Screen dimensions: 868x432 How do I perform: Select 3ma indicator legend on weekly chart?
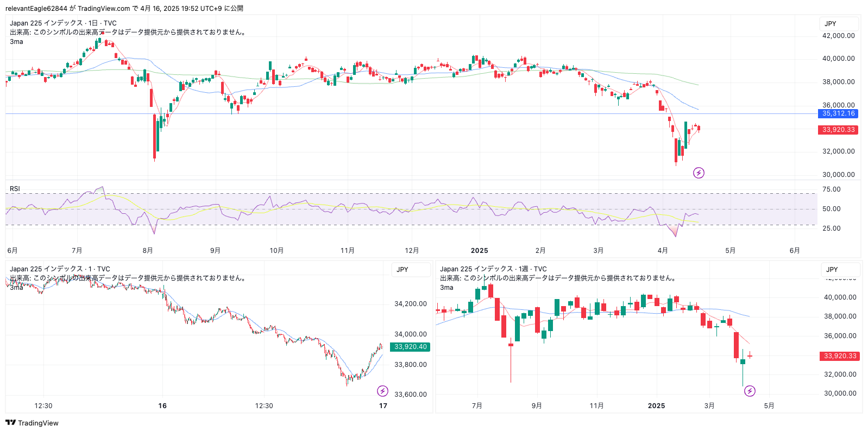tap(446, 288)
